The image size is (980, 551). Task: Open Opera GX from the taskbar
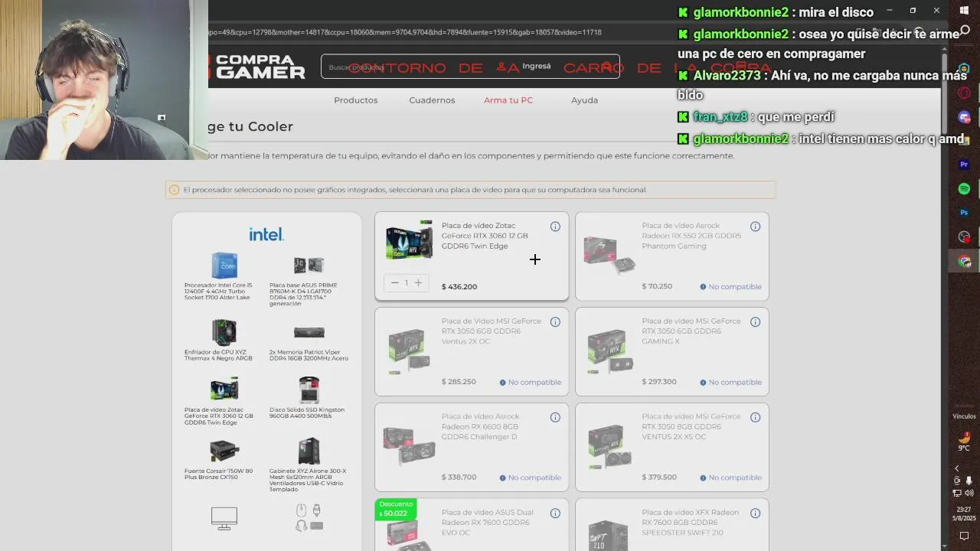tap(964, 93)
